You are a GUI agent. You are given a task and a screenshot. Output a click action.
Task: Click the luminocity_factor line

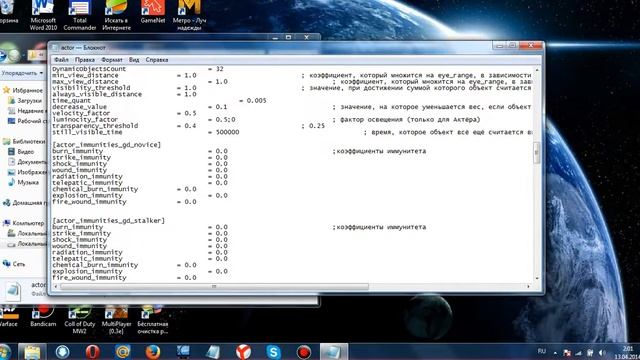266,120
